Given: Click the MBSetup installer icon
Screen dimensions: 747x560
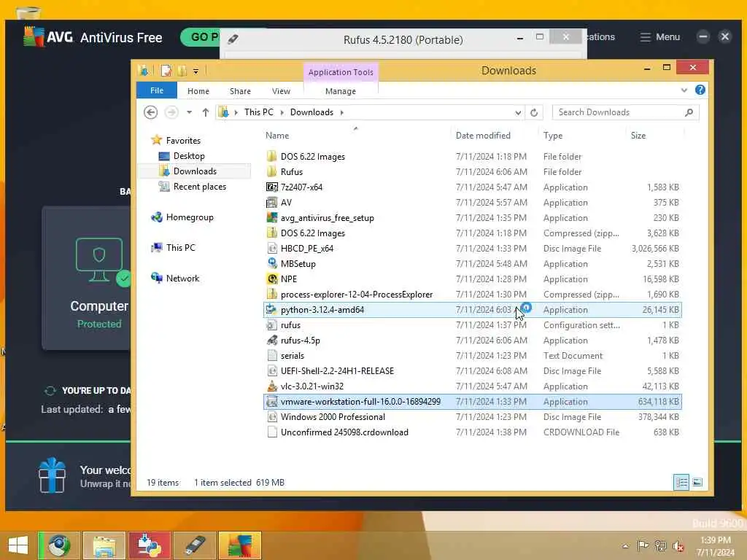Looking at the screenshot, I should point(271,263).
